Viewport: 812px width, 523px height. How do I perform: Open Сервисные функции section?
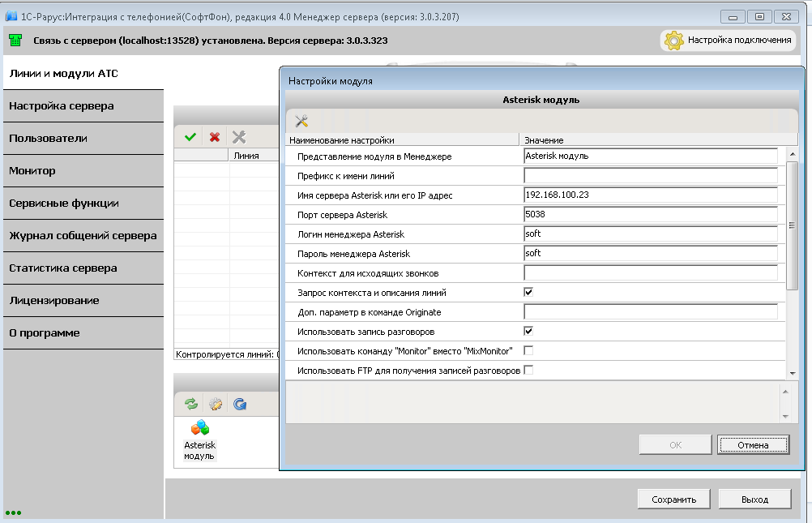coord(83,204)
